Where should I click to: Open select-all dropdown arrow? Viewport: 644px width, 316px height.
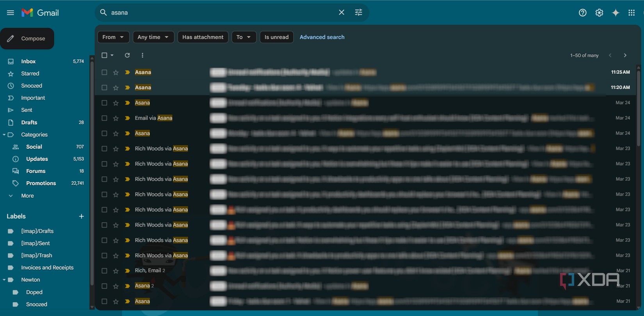pos(112,55)
